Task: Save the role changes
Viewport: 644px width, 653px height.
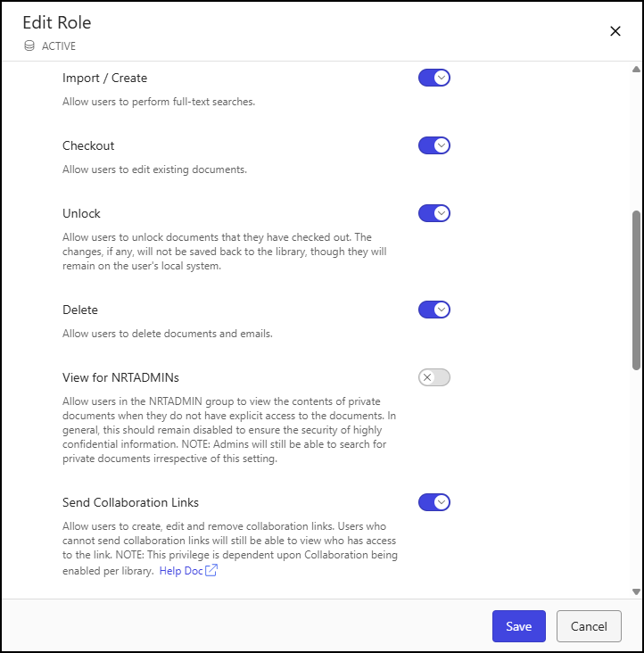Action: click(518, 626)
